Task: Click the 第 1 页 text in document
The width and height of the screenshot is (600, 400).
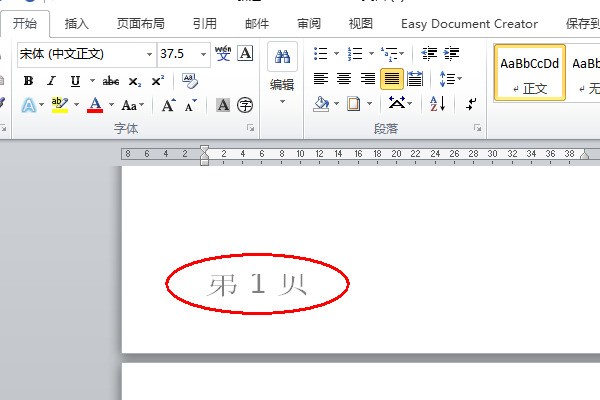Action: tap(257, 284)
